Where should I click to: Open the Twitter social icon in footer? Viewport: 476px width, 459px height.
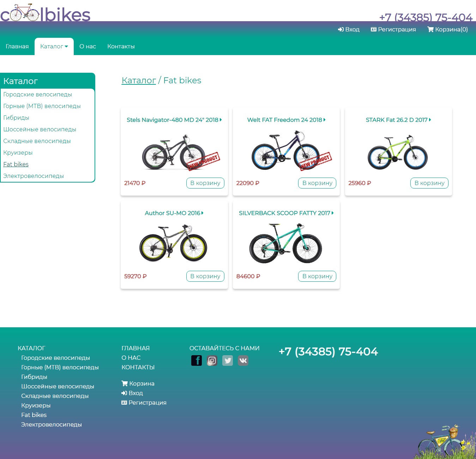pyautogui.click(x=228, y=360)
